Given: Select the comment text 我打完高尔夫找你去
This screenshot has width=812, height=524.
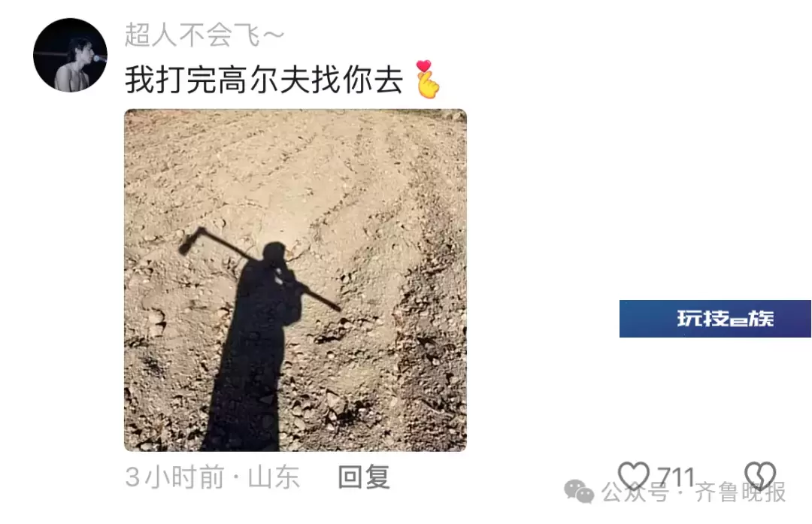Looking at the screenshot, I should (264, 80).
